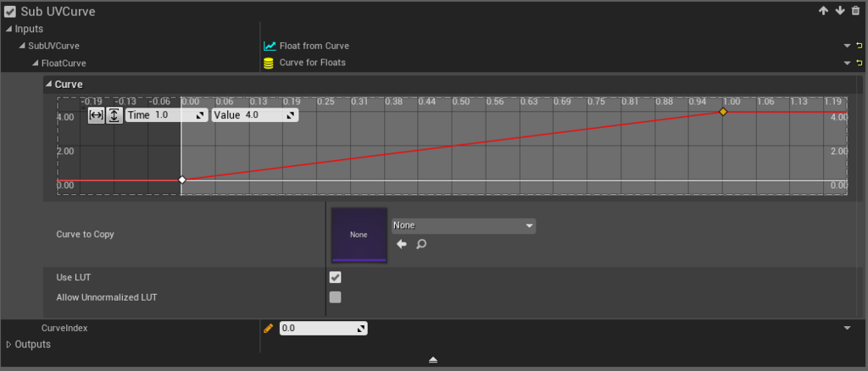This screenshot has width=868, height=371.
Task: Open the dropdown arrow on the Curve for Floats row
Action: (847, 63)
